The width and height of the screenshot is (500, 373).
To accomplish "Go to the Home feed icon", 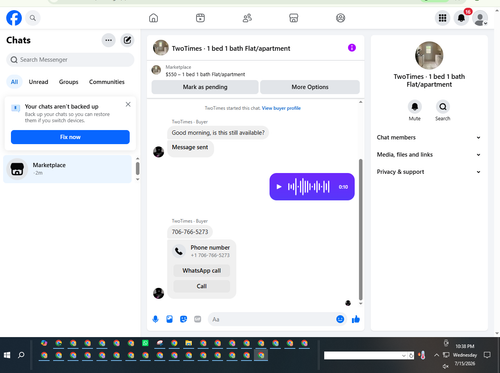I will 153,18.
